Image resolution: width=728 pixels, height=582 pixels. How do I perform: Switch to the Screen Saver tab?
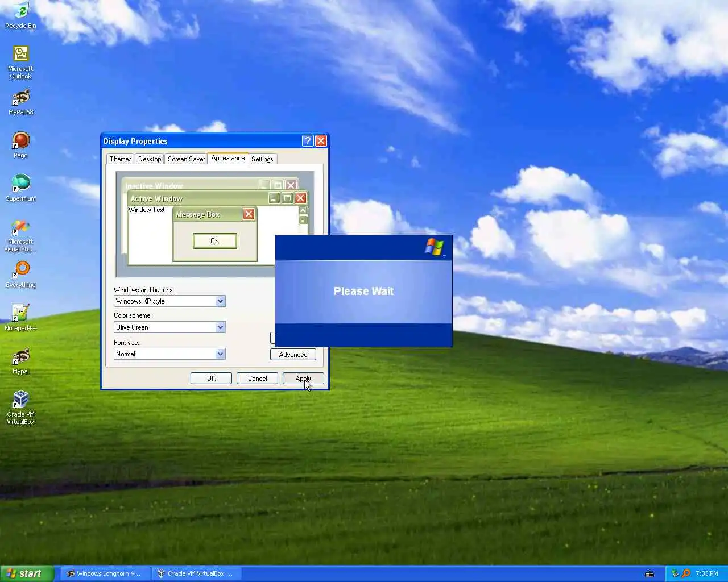point(186,159)
